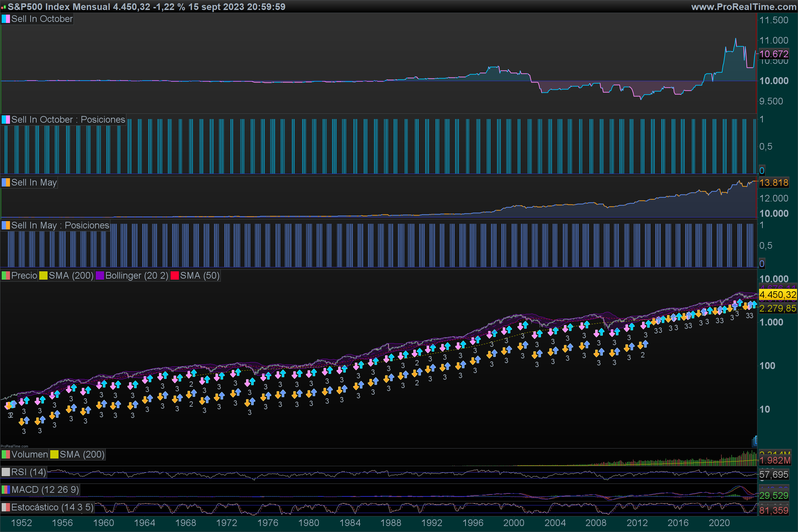Image resolution: width=798 pixels, height=532 pixels.
Task: Click the blue stacked-pages icon in price panel
Action: [x=754, y=441]
